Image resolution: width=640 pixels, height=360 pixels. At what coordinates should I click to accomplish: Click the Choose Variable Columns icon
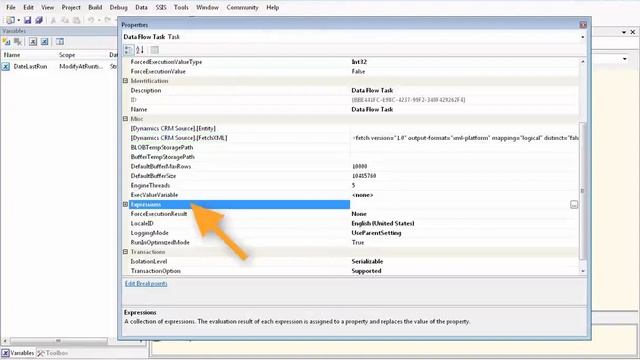coord(60,42)
